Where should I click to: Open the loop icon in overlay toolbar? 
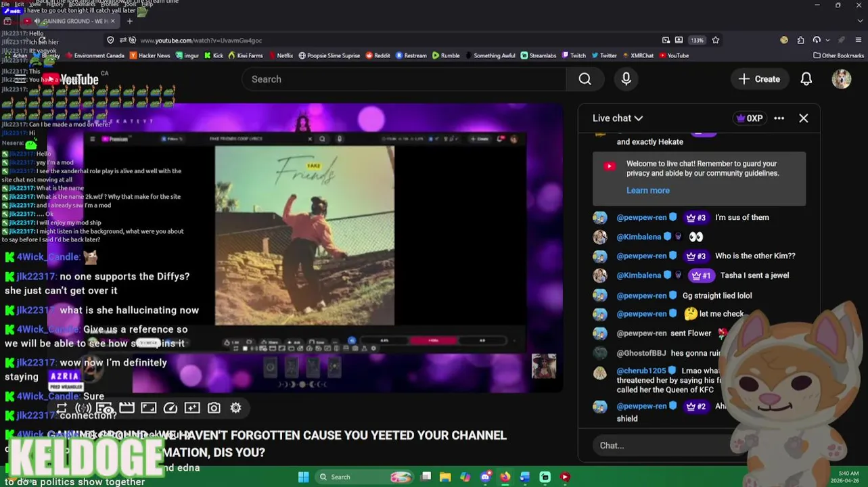62,408
